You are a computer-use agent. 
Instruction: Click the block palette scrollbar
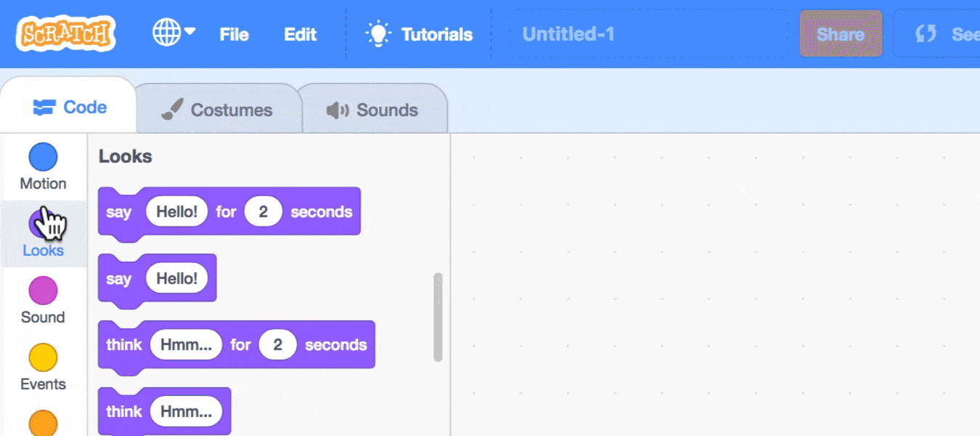[x=438, y=317]
